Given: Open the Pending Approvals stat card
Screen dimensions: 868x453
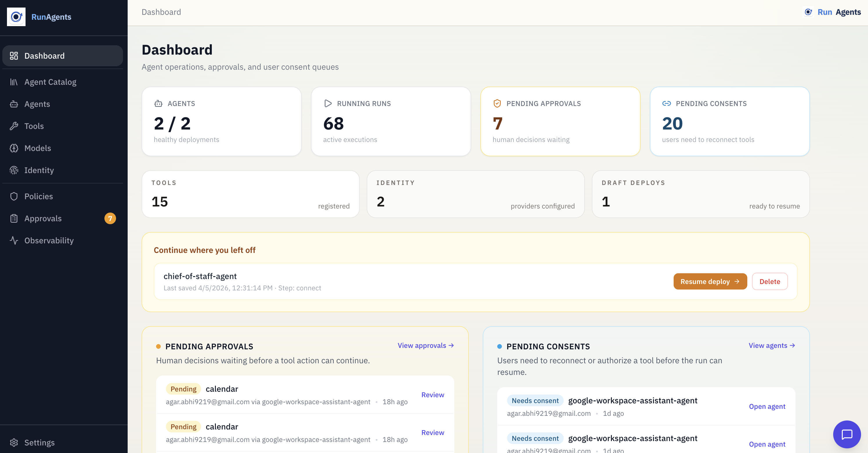Looking at the screenshot, I should tap(560, 121).
